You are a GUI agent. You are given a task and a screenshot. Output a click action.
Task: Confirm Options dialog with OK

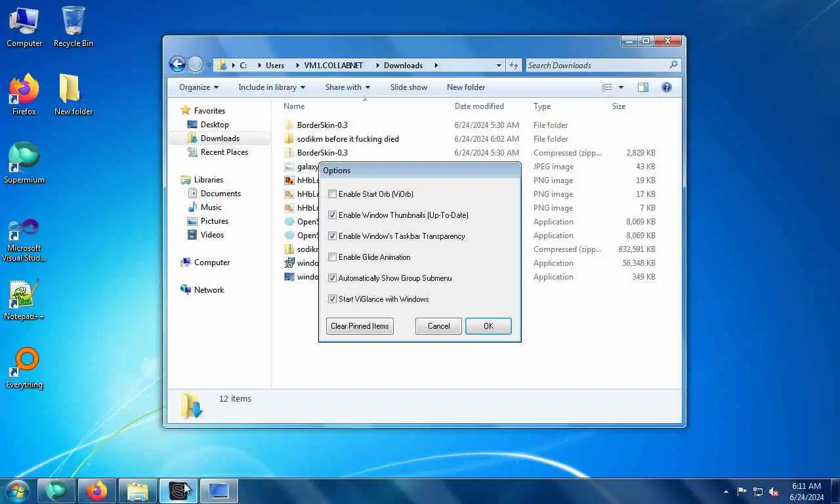[x=488, y=326]
